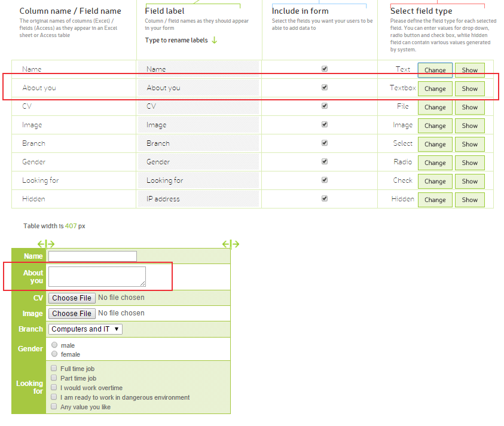Enable the "Any value you like" checkbox
The width and height of the screenshot is (504, 426).
[53, 406]
